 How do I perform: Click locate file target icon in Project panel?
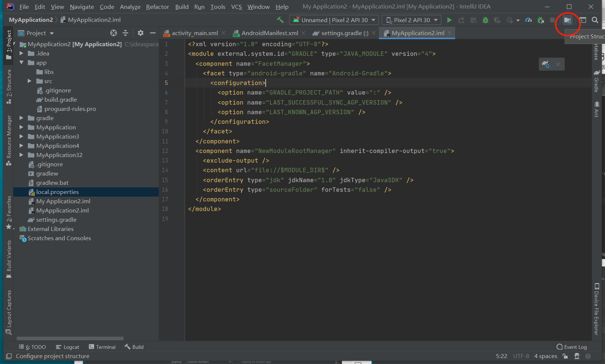(114, 33)
